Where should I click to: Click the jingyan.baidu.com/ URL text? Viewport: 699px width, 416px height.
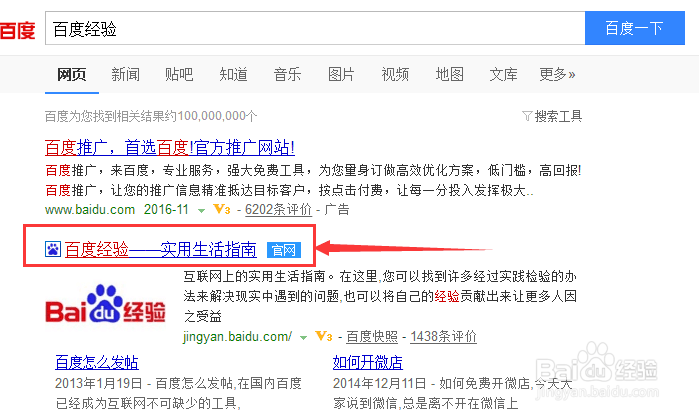point(238,336)
